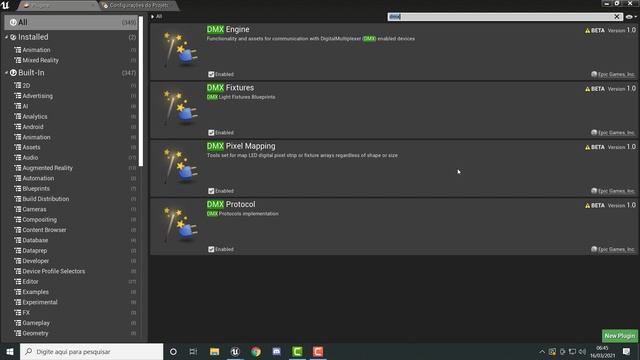Open view options eye dropdown
Image resolution: width=640 pixels, height=360 pixels.
click(x=631, y=17)
